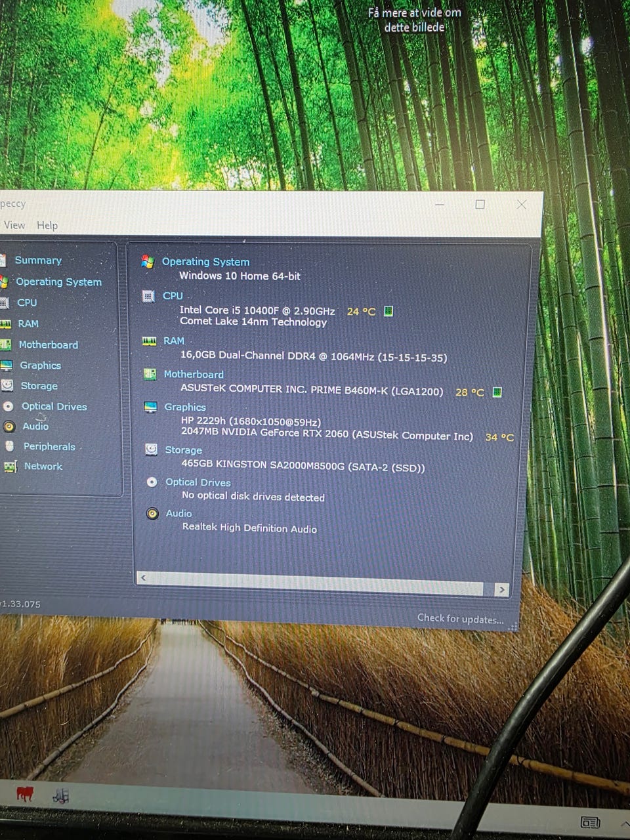Open the RAM heading link in summary
The width and height of the screenshot is (630, 840).
[x=174, y=341]
